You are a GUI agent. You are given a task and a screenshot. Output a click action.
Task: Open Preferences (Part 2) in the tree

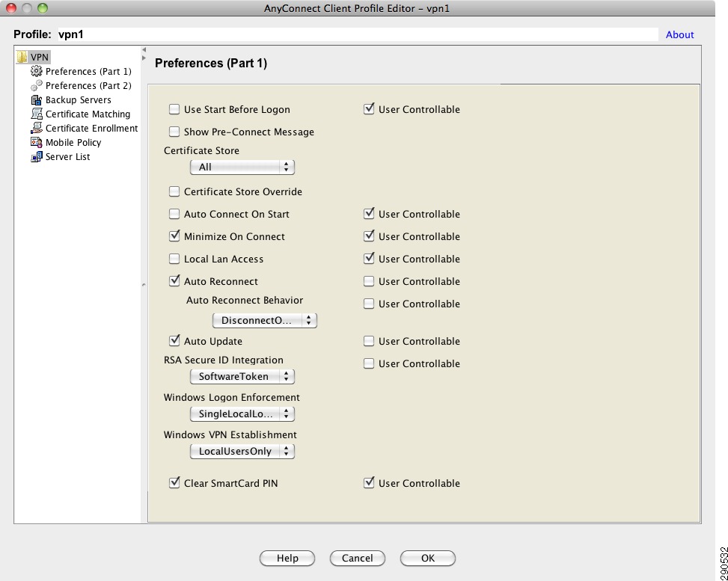[88, 86]
